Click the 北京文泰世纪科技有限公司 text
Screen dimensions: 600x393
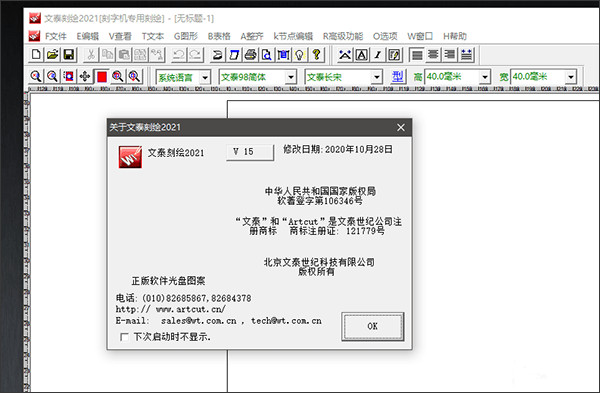[x=319, y=262]
